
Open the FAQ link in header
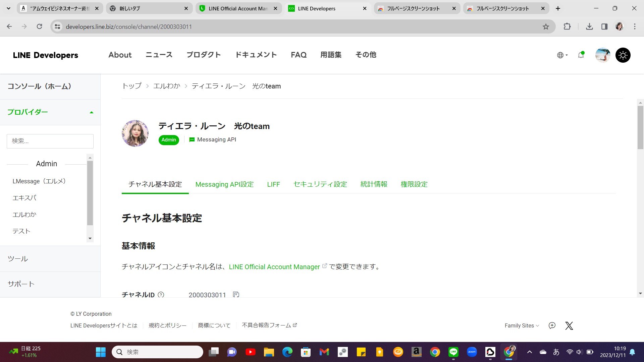point(299,55)
